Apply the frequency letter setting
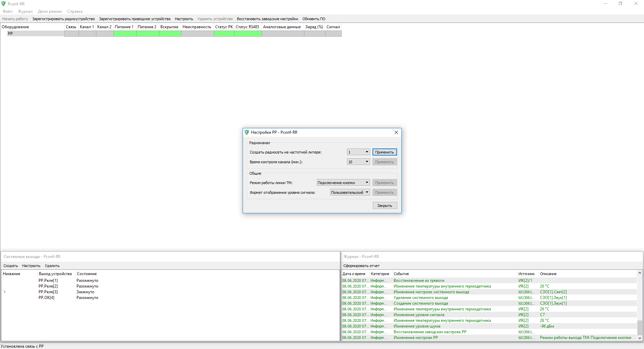This screenshot has height=349, width=644. (x=384, y=152)
